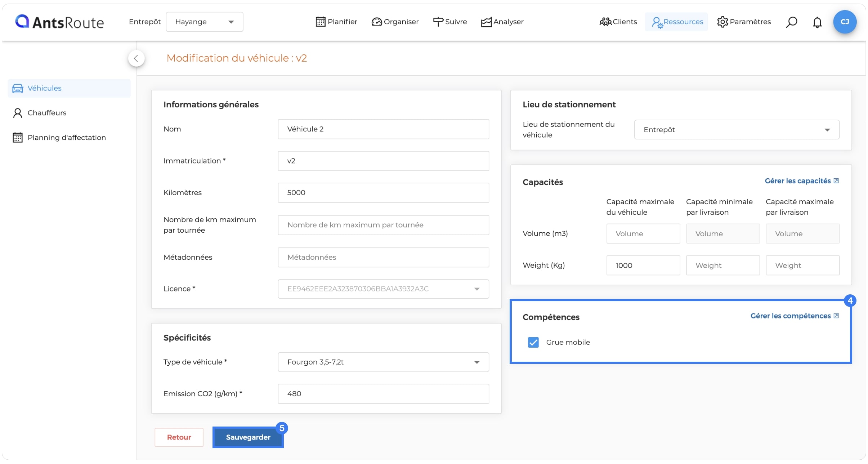The width and height of the screenshot is (868, 464).
Task: Open the Clients menu
Action: [618, 22]
